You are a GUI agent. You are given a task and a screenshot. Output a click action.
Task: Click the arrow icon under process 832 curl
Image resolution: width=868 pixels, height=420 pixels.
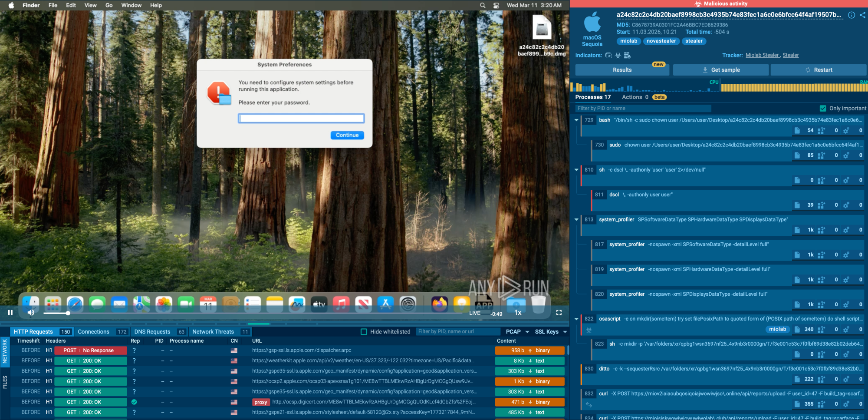point(589,404)
